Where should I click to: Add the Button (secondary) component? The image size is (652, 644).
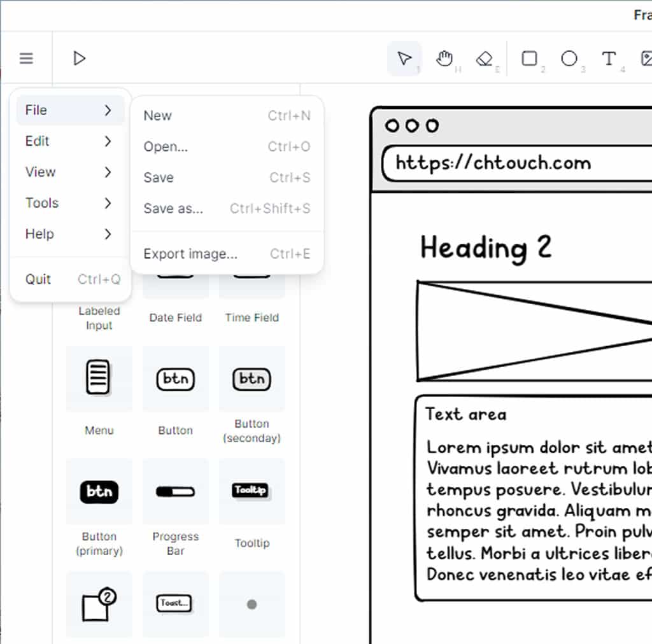252,379
